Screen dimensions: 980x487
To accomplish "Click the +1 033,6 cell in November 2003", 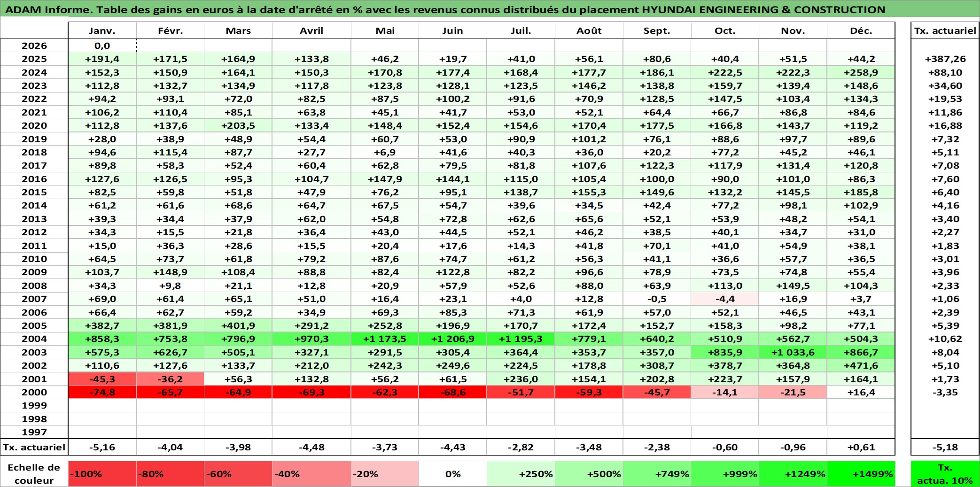I will pyautogui.click(x=793, y=352).
